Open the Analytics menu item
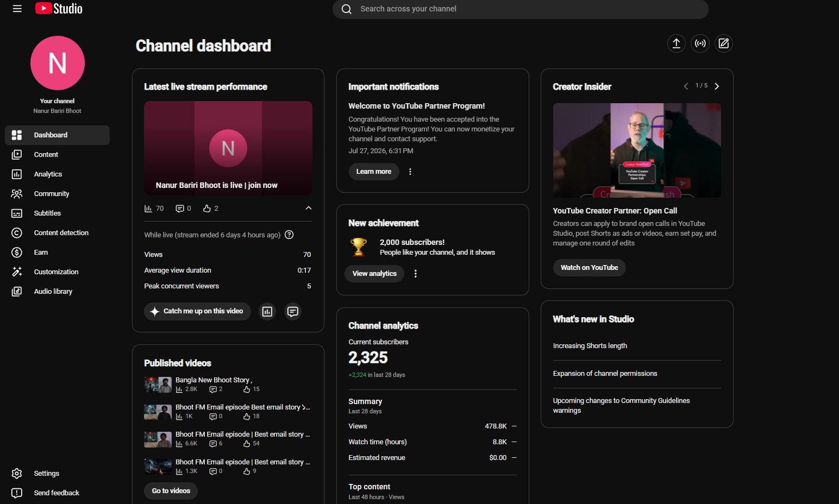 (x=57, y=174)
